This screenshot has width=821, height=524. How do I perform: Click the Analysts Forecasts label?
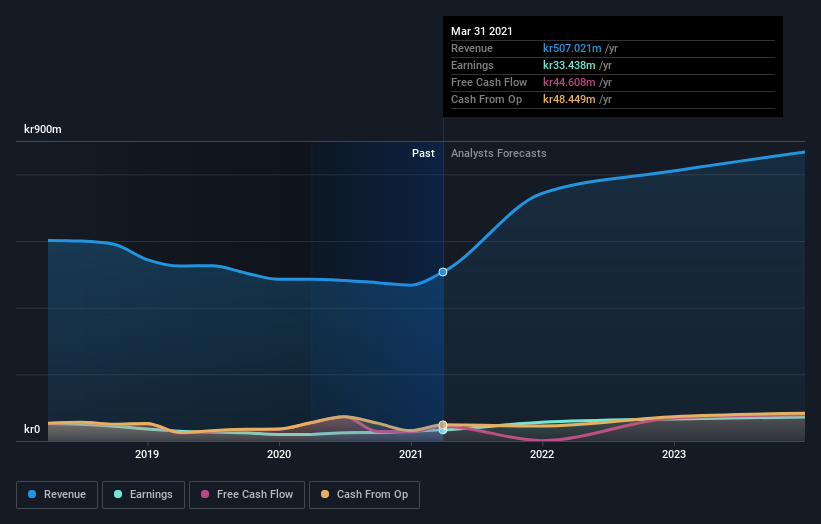pyautogui.click(x=498, y=153)
